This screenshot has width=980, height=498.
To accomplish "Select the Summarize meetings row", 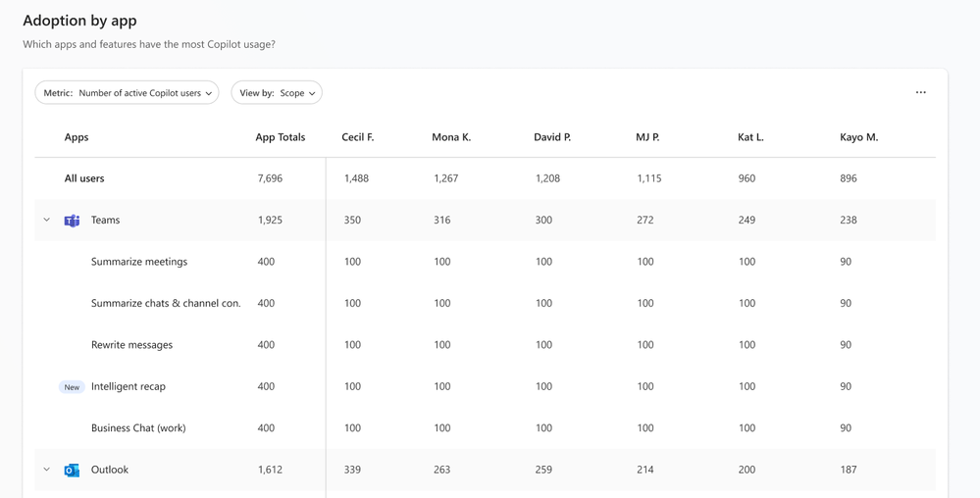I will (x=485, y=262).
